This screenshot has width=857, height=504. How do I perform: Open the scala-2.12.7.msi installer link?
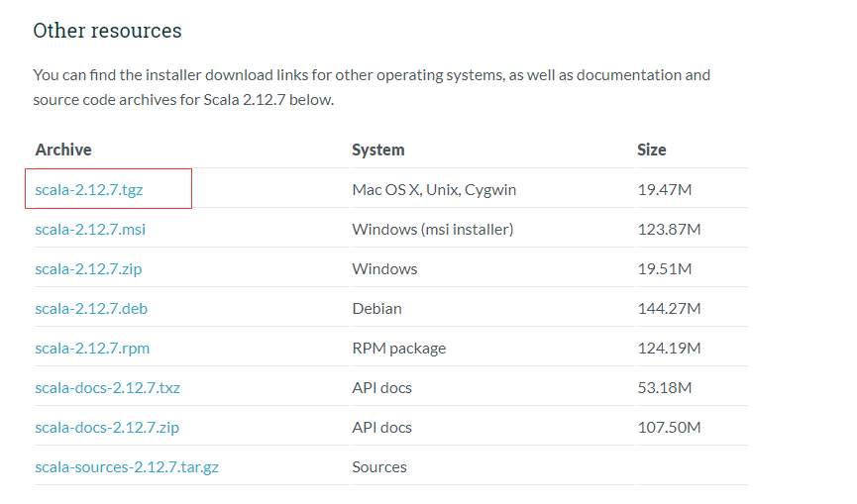click(90, 229)
